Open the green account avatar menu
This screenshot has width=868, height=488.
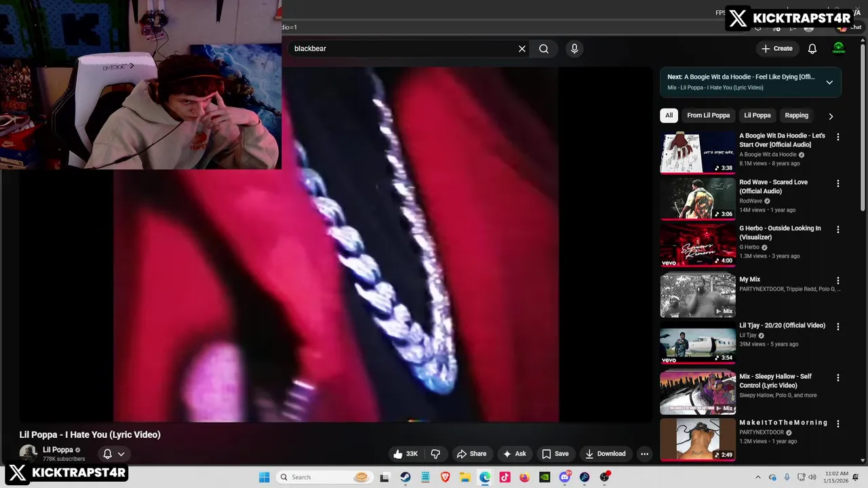(839, 48)
